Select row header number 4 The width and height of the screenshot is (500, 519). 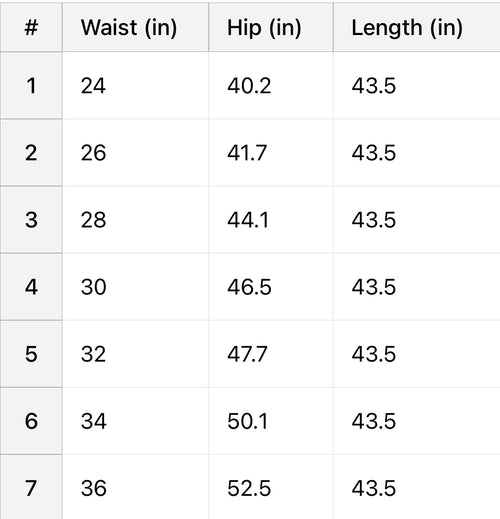coord(31,287)
